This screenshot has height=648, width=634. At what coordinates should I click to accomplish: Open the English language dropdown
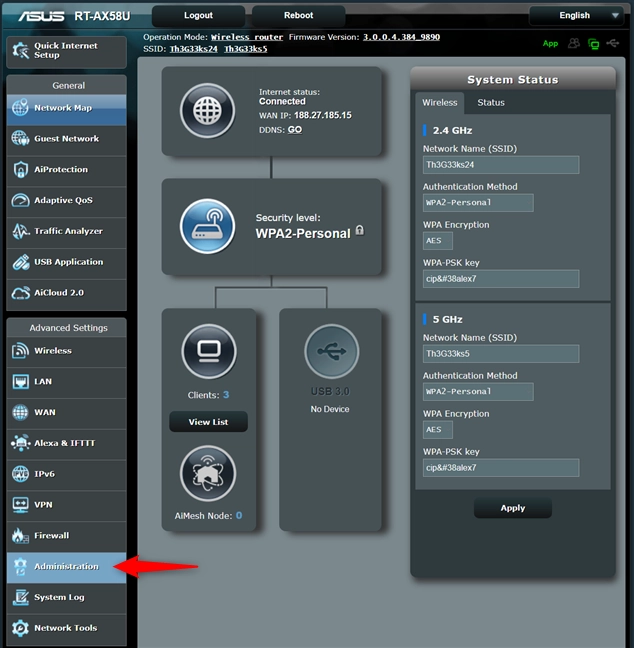(x=577, y=16)
